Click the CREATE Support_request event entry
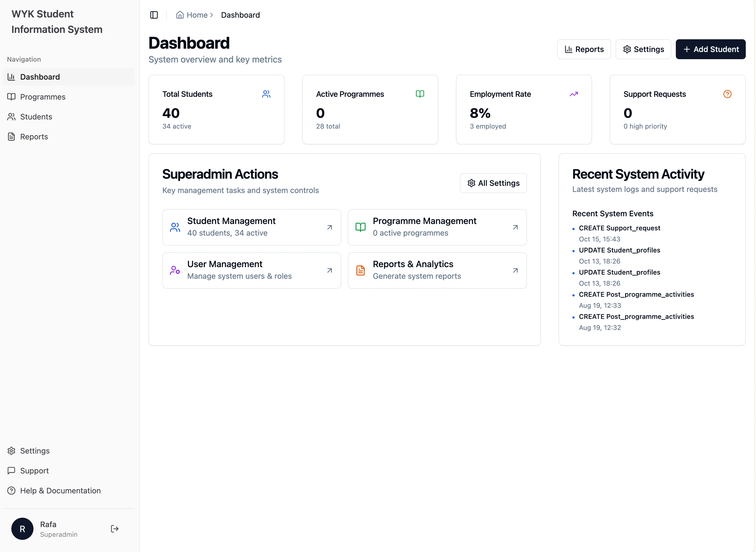Viewport: 756px width, 552px height. coord(619,228)
